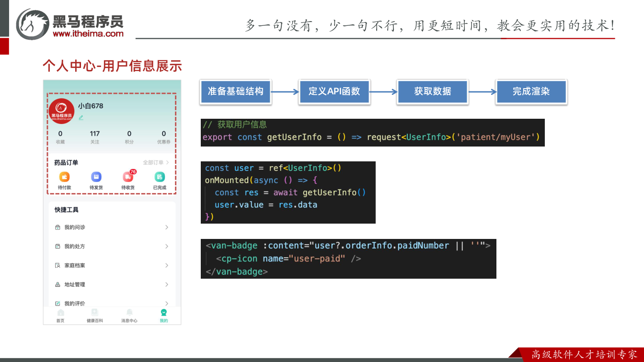Open the 待付款 wallet icon
The image size is (644, 362).
coord(64,177)
